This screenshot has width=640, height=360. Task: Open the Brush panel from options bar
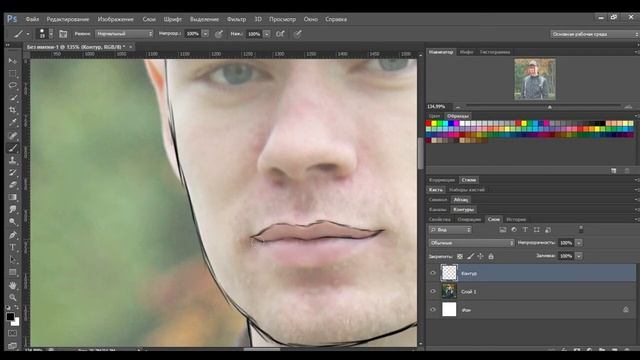(63, 34)
